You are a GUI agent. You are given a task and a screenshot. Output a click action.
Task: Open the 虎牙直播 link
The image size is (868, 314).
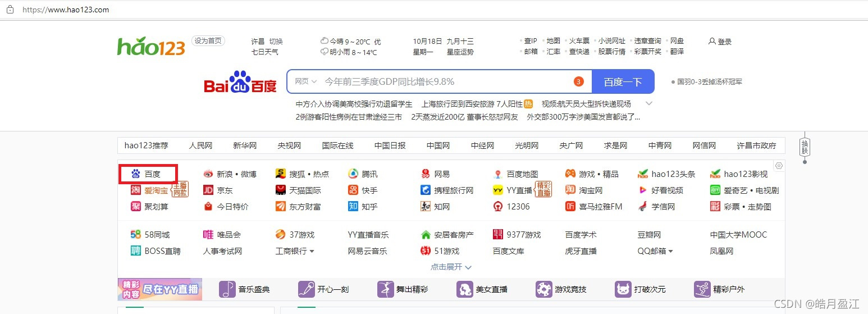[581, 251]
